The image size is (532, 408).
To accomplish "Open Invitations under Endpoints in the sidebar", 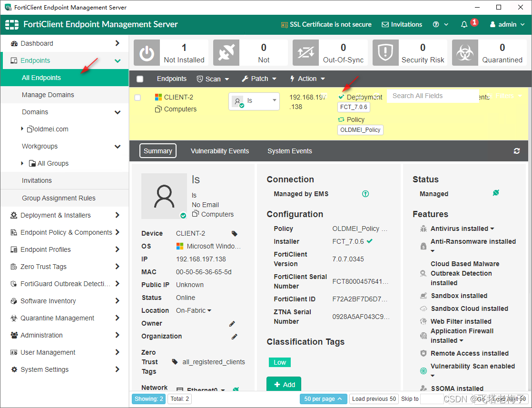I will pos(64,180).
